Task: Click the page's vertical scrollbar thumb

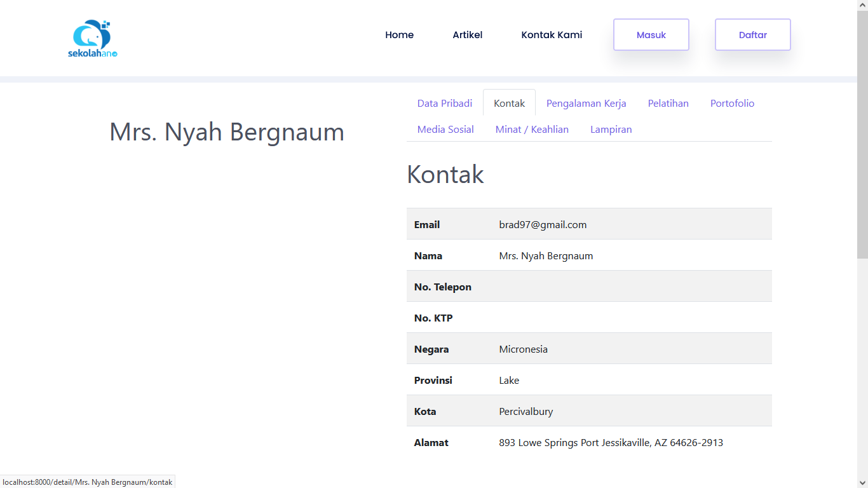Action: coord(862,133)
